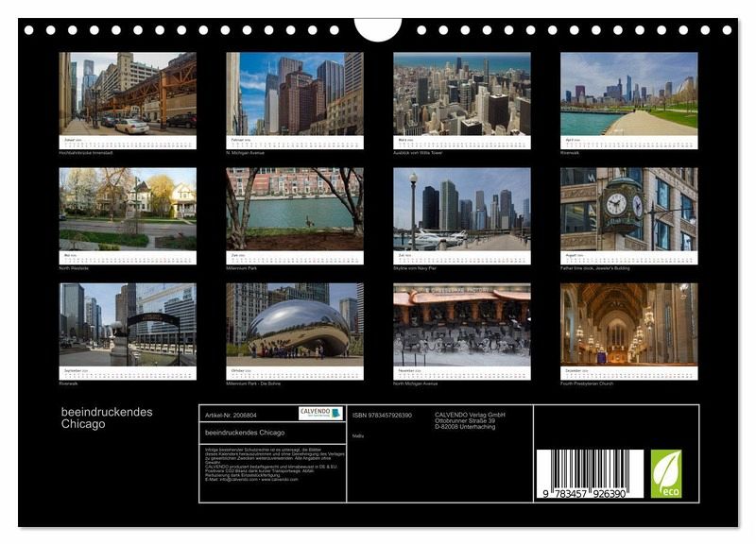
Task: Open the January elevated railway bridge photo
Action: (x=128, y=94)
